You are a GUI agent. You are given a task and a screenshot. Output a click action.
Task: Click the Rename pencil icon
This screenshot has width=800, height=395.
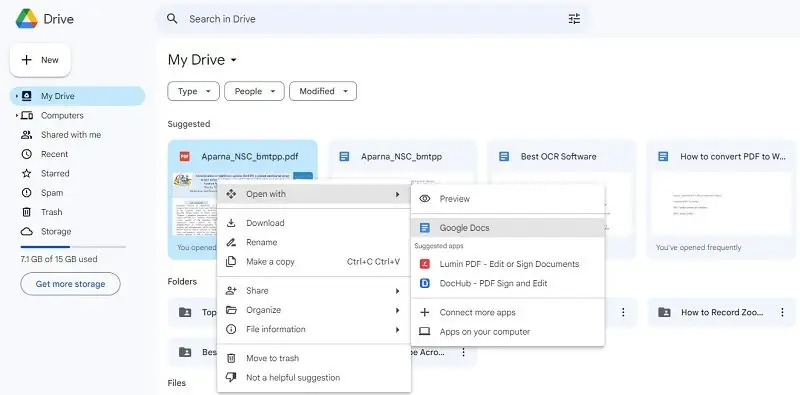pyautogui.click(x=231, y=242)
